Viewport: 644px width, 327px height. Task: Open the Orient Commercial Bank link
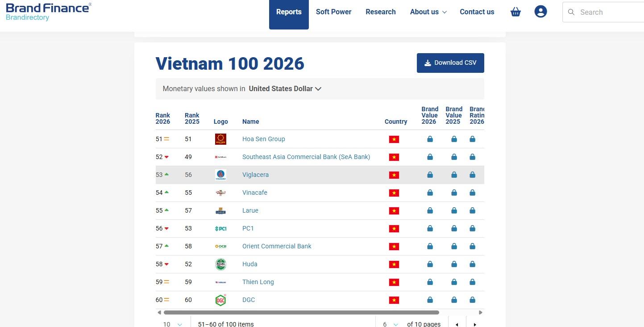pyautogui.click(x=277, y=246)
